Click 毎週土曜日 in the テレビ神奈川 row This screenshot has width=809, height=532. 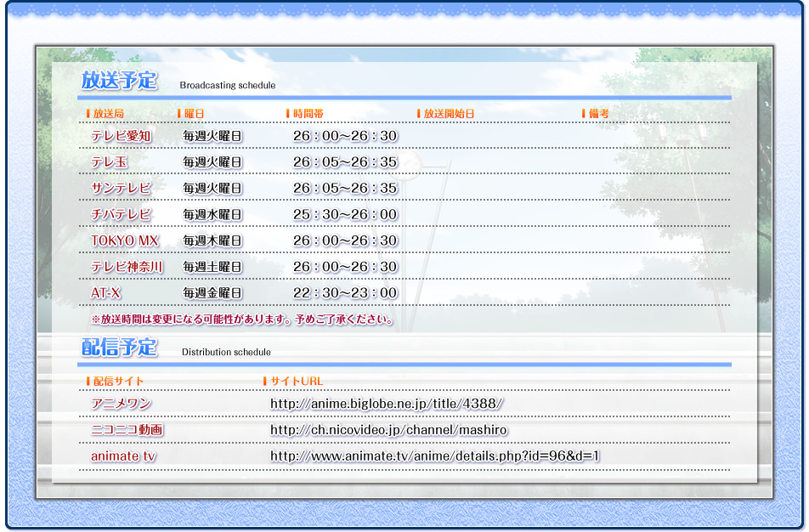212,267
